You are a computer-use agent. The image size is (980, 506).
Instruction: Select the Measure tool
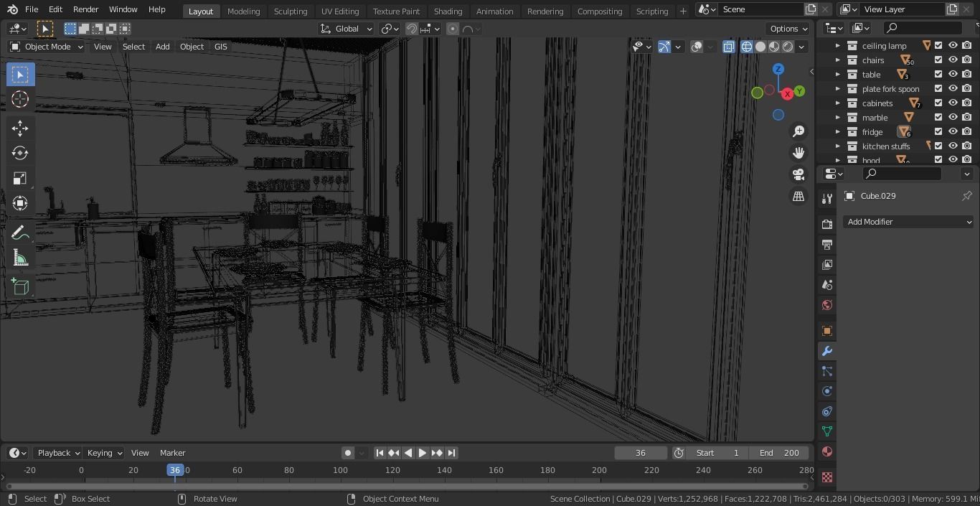point(20,258)
